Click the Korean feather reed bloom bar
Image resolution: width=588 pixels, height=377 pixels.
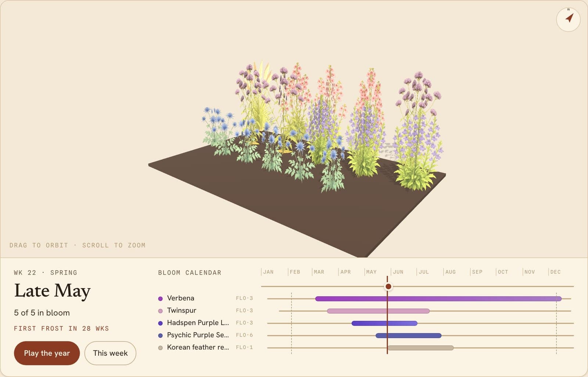(420, 348)
